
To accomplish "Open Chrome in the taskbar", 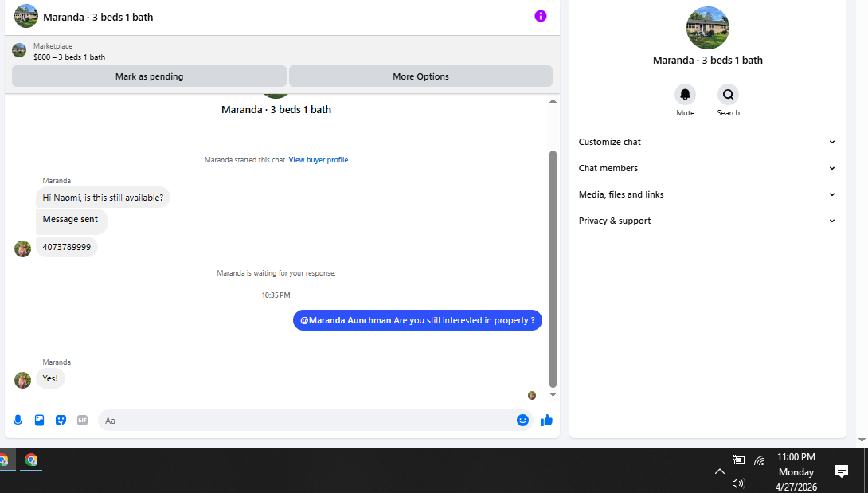I will 31,460.
